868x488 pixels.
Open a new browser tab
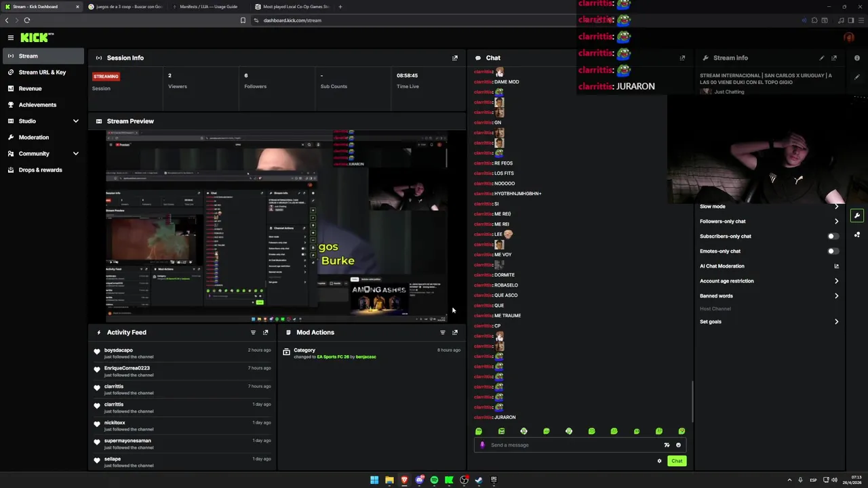click(340, 7)
